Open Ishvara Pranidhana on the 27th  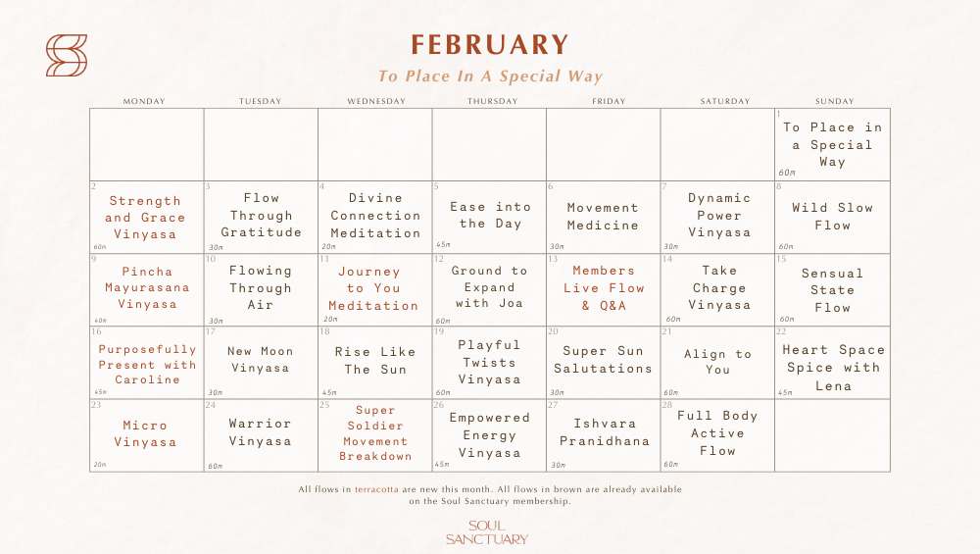coord(604,432)
